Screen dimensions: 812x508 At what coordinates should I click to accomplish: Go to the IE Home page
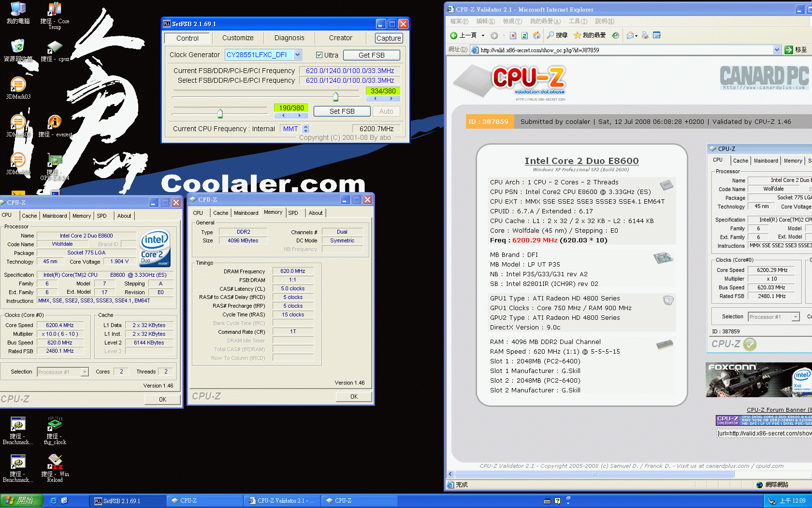[536, 35]
